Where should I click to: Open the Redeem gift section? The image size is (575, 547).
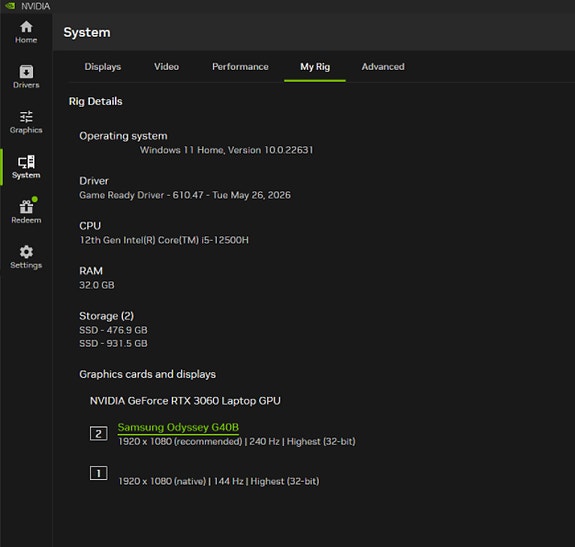click(x=26, y=212)
